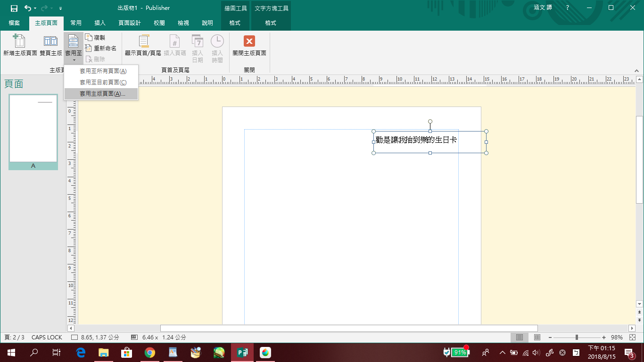Image resolution: width=644 pixels, height=362 pixels.
Task: Open the 插入 (Insert) ribbon tab
Action: (100, 23)
